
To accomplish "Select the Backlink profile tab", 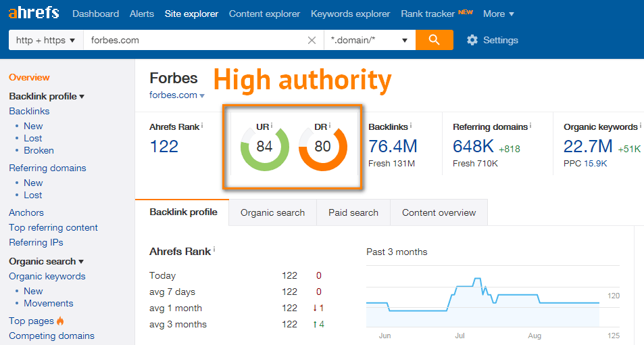I will 182,212.
